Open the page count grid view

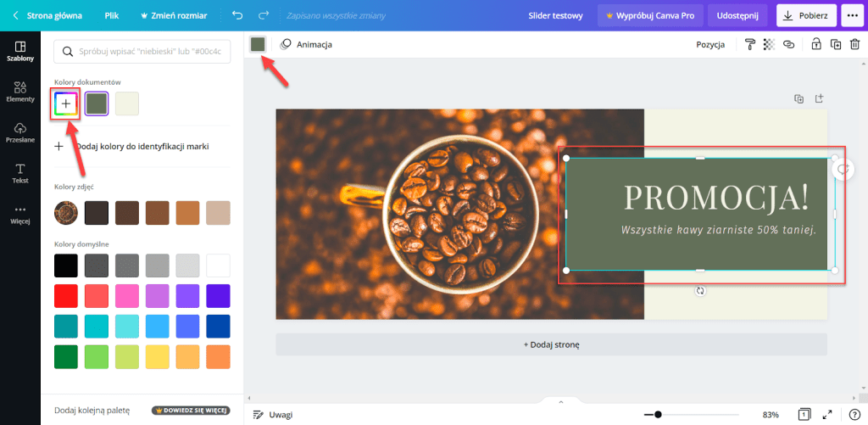[804, 414]
